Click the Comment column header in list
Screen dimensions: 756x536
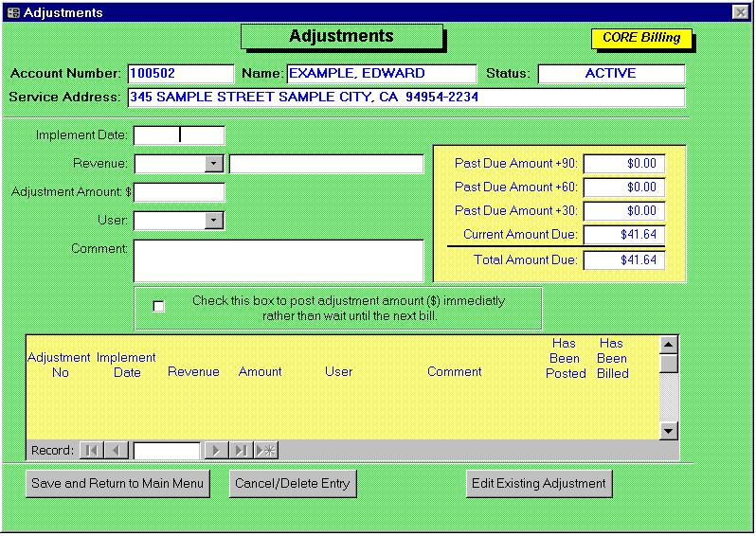(454, 371)
